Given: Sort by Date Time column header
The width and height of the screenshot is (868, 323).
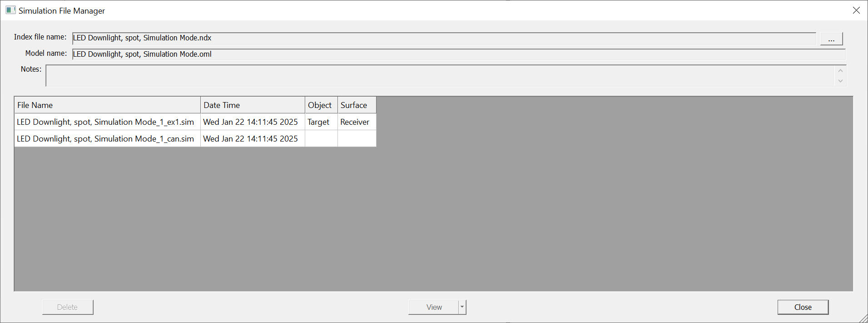Looking at the screenshot, I should point(253,105).
